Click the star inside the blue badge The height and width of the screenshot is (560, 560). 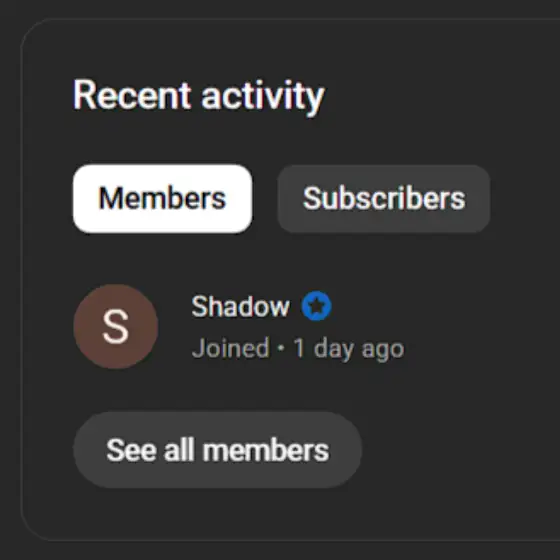pos(316,306)
